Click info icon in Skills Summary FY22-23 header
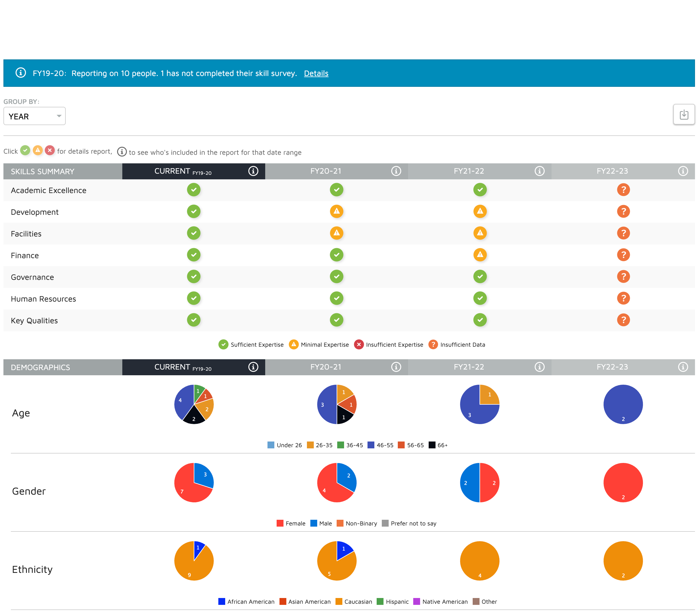Screen dimensions: 699x616 pyautogui.click(x=683, y=171)
